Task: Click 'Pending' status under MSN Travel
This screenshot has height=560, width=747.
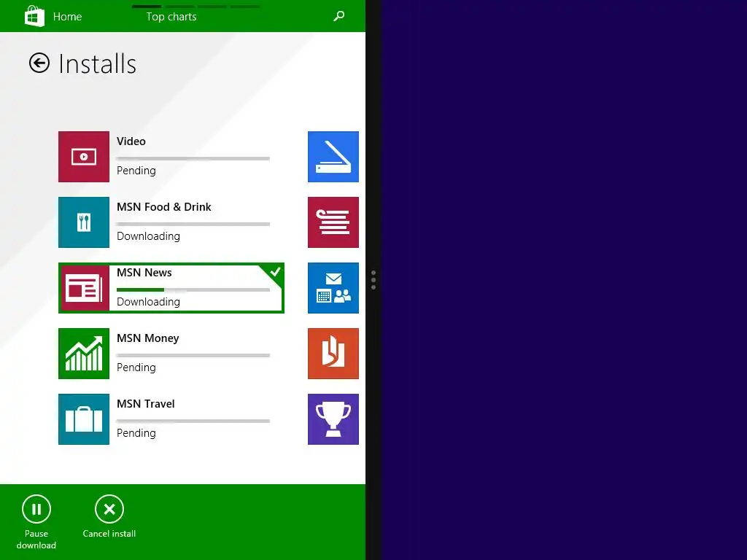Action: pyautogui.click(x=136, y=434)
